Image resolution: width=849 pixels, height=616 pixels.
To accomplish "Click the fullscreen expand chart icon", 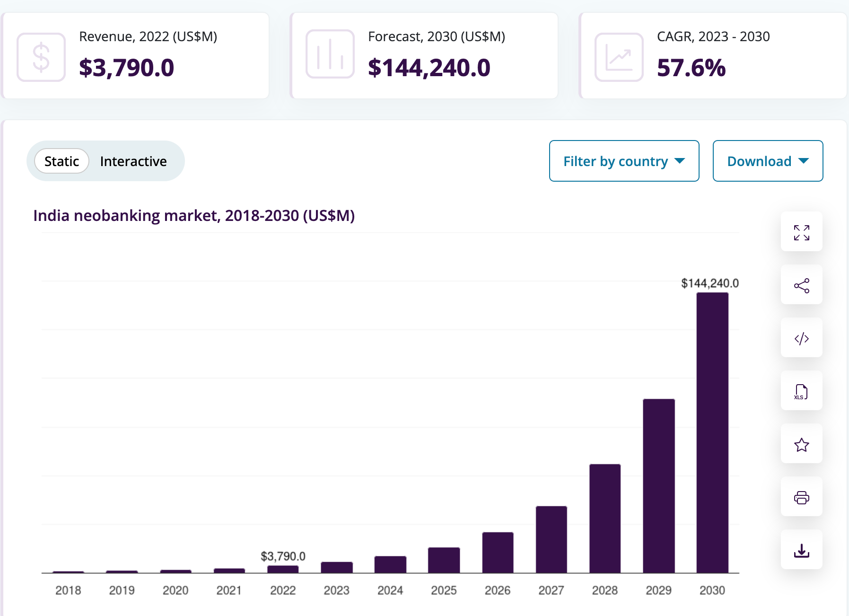I will click(x=801, y=232).
